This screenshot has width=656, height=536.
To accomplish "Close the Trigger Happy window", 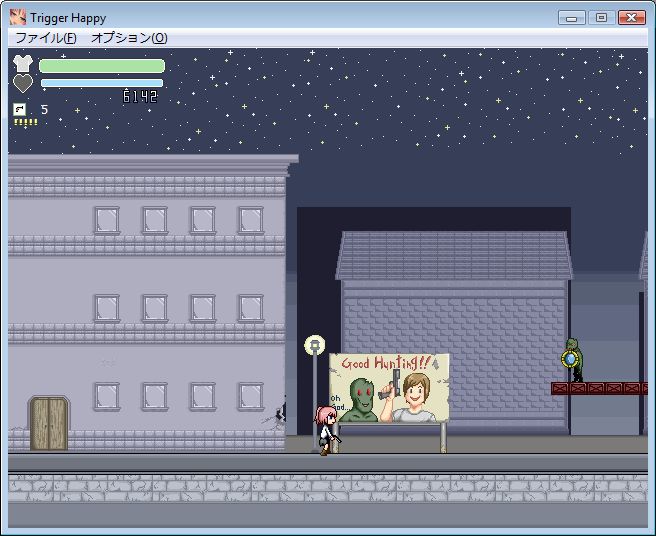I will click(631, 17).
